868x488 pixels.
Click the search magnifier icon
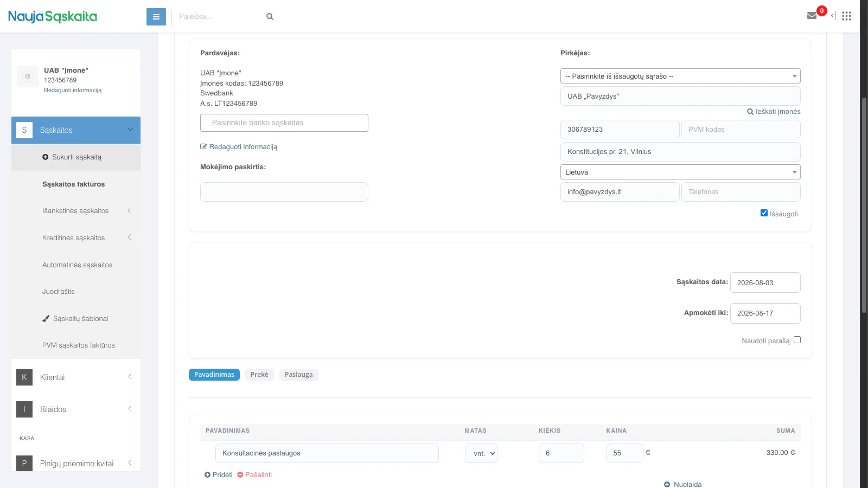pos(270,17)
